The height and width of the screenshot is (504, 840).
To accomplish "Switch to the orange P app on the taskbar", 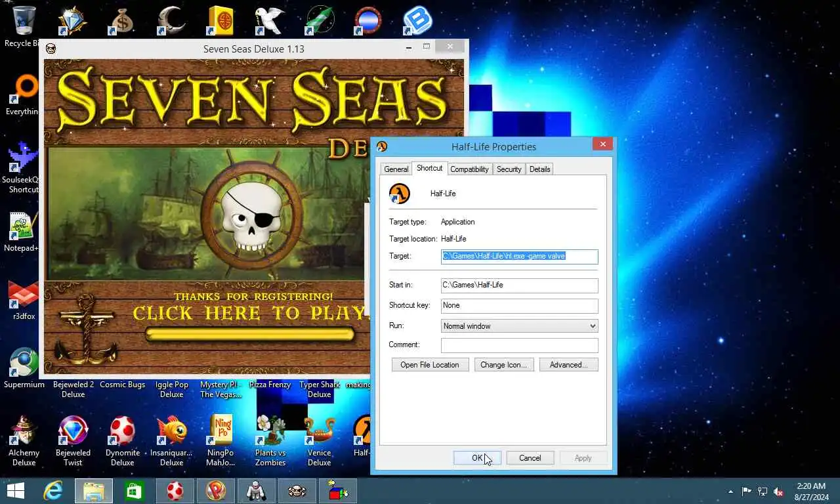I will pyautogui.click(x=216, y=491).
